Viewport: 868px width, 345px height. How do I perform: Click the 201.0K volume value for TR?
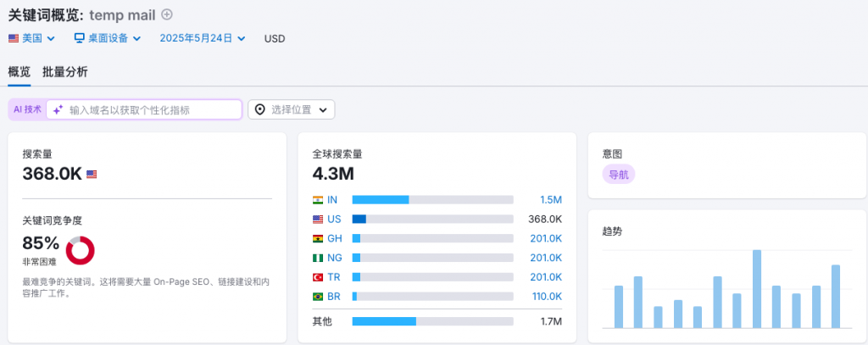pos(547,277)
